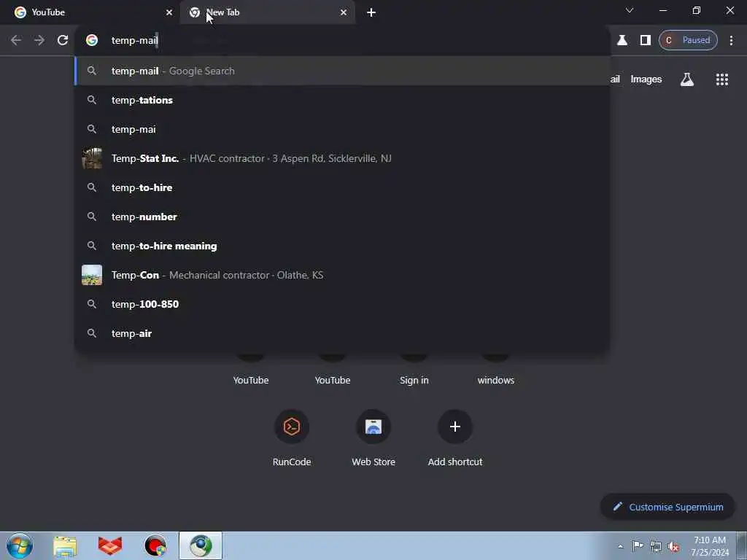This screenshot has width=747, height=560.
Task: Click the Temp-Stat Inc. thumbnail image
Action: [x=92, y=158]
